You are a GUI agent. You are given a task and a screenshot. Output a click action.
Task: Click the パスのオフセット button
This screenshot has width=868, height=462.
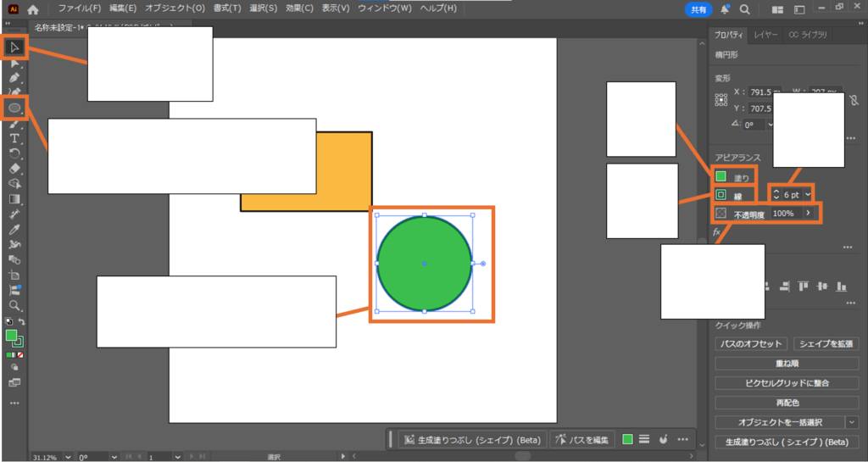[752, 343]
